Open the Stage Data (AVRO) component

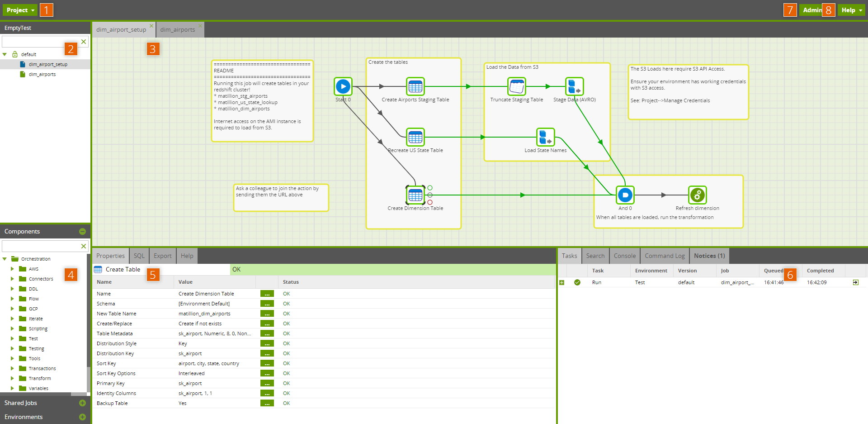pos(574,86)
